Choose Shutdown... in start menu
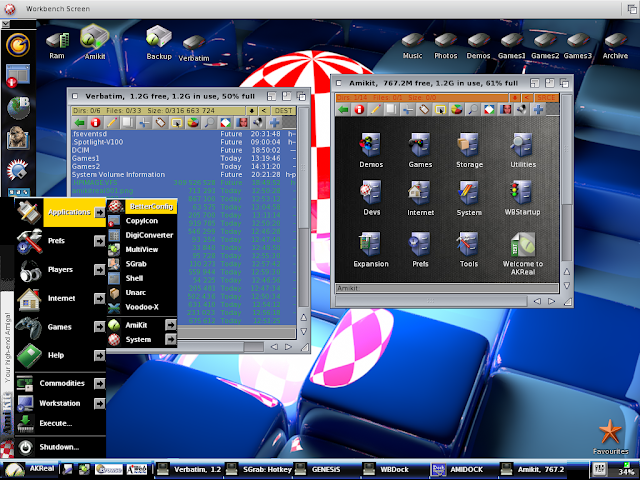Image resolution: width=640 pixels, height=480 pixels. (x=60, y=447)
